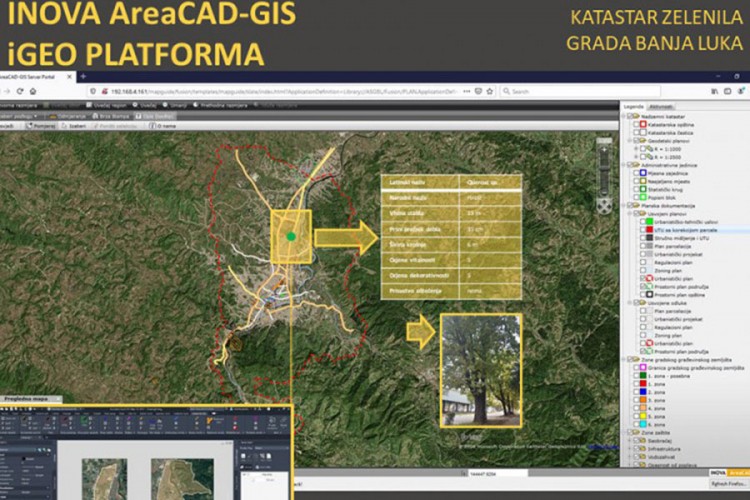Uncheck the Urbanistički plan under Usvojeni planovi
The width and height of the screenshot is (750, 500).
coord(643,278)
